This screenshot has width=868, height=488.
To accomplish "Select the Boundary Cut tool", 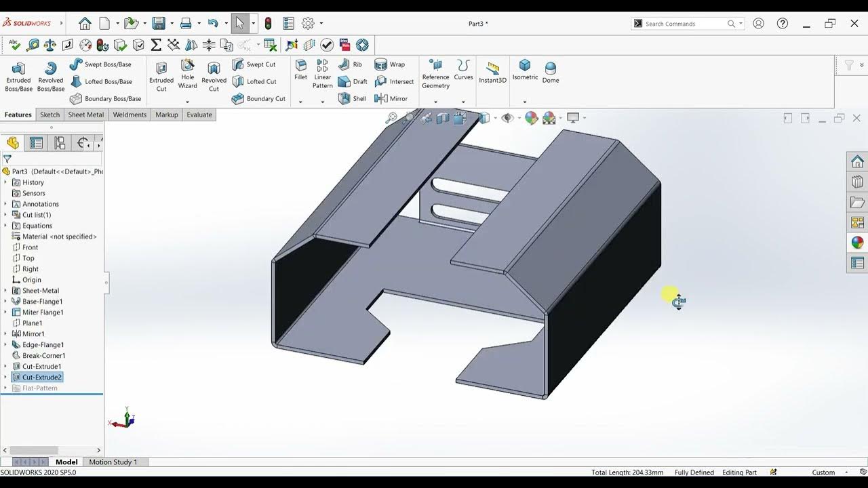I will (x=258, y=98).
